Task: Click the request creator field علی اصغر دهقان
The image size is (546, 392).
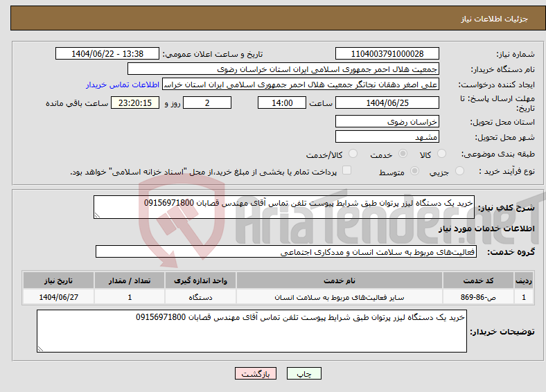Action: coord(301,84)
